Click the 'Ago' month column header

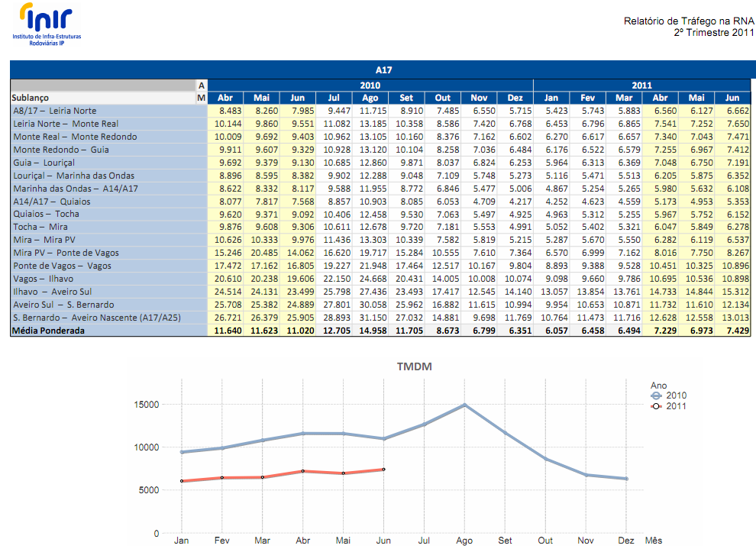click(370, 98)
